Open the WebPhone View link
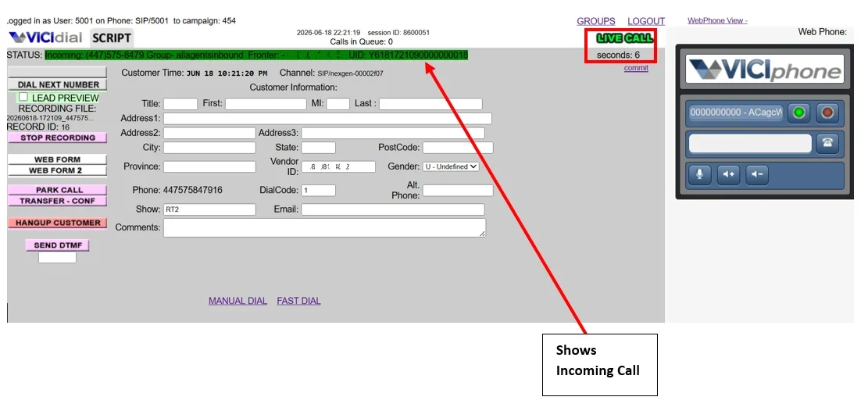 (717, 20)
